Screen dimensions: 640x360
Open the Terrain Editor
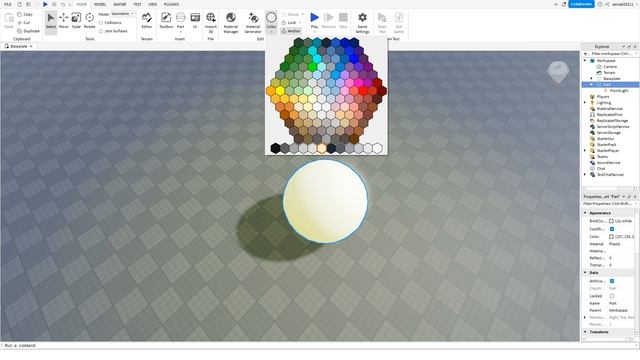pyautogui.click(x=147, y=21)
